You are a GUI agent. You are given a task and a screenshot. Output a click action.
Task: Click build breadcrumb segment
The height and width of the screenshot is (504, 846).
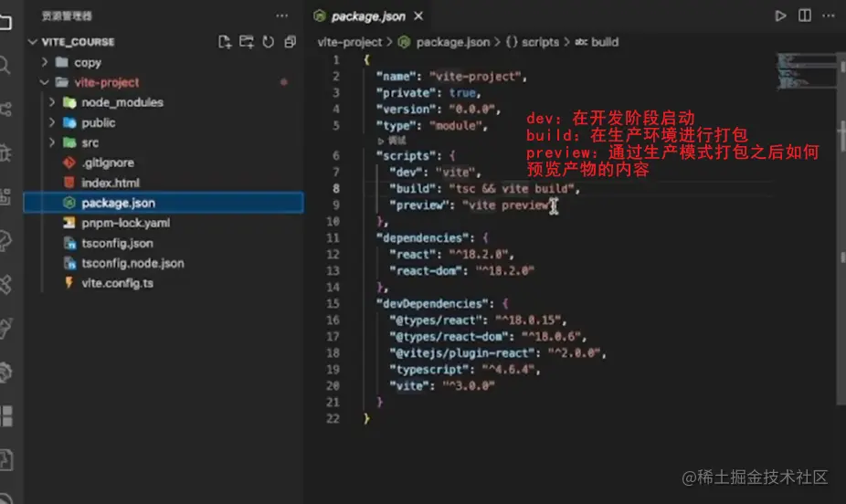(605, 41)
